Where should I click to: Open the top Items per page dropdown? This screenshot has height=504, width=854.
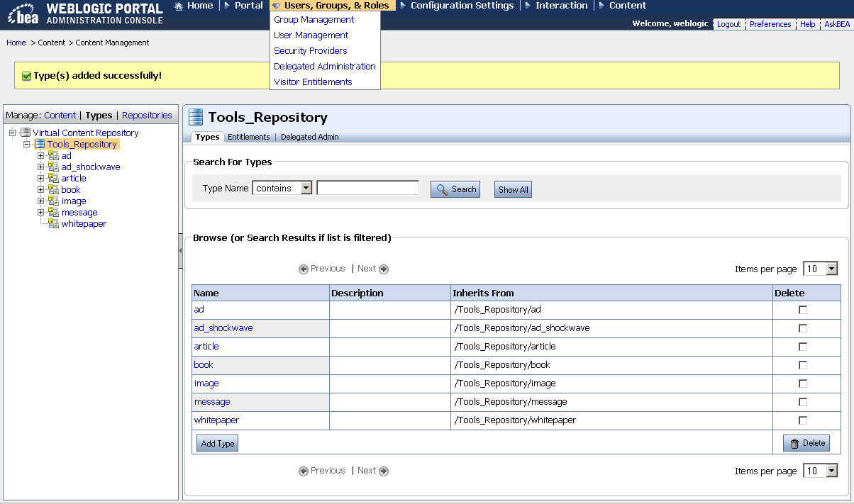pos(821,269)
